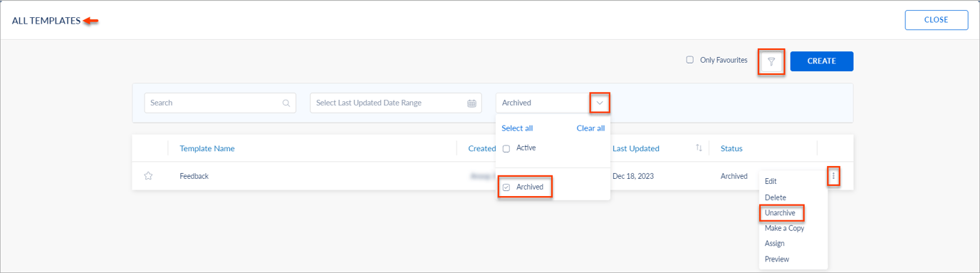Choose Assign from the actions menu
The image size is (980, 273).
coord(775,243)
